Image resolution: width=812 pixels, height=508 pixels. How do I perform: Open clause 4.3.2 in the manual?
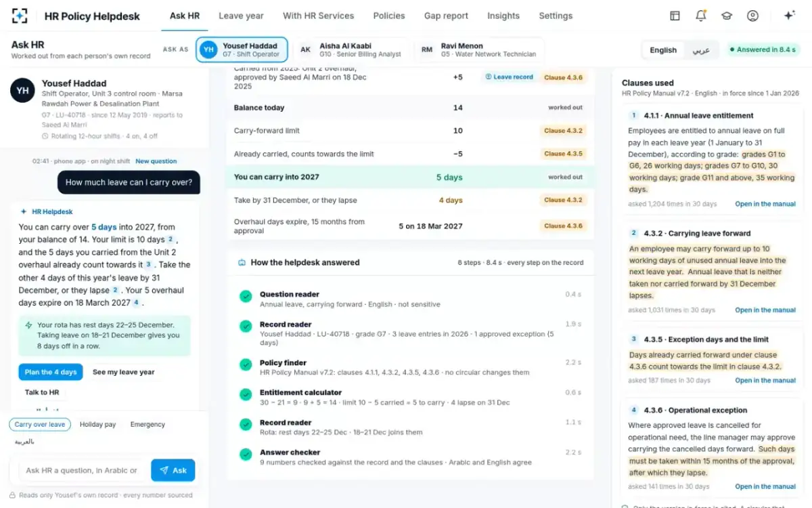point(765,310)
